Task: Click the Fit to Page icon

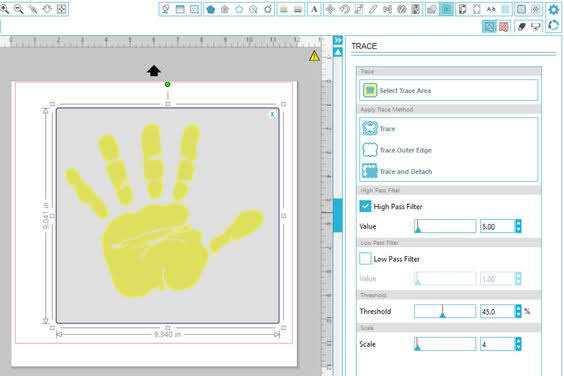Action: pyautogui.click(x=62, y=9)
